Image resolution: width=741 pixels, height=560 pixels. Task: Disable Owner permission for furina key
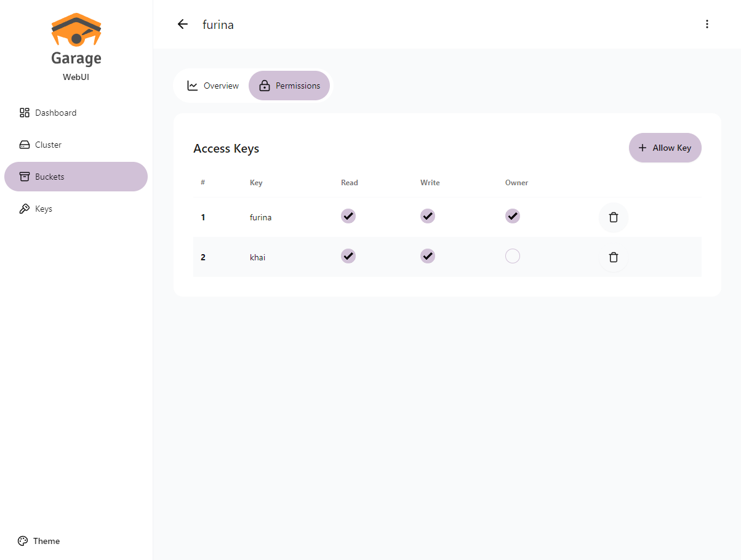click(513, 216)
